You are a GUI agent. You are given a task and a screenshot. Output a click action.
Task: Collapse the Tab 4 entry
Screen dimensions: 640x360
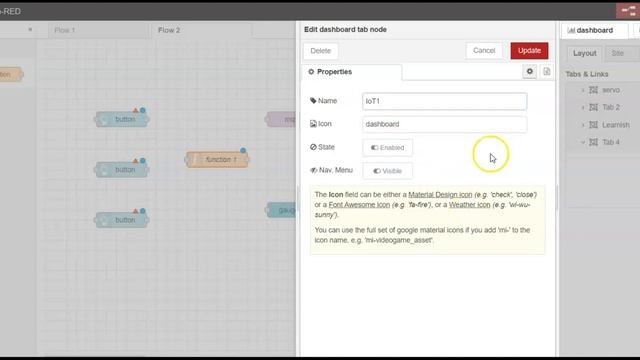point(583,142)
